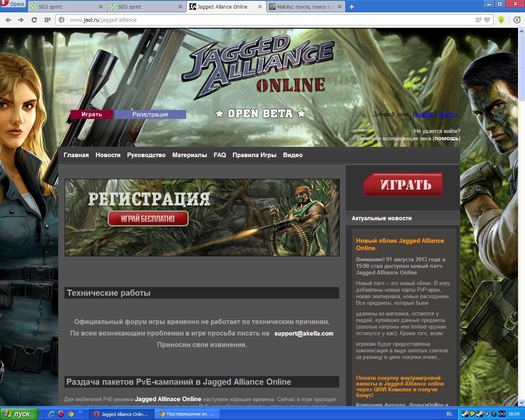Launch Opera from quick launch
525x420 pixels.
(61, 414)
